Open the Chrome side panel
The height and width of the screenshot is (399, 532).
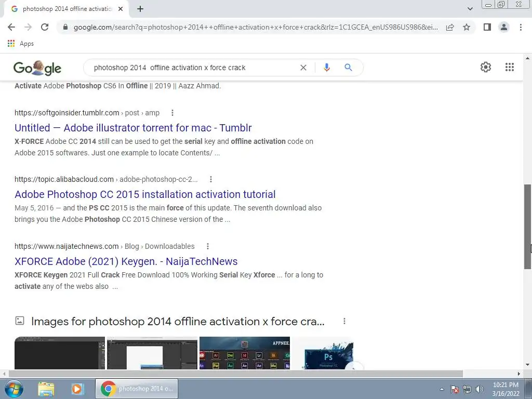(x=487, y=27)
